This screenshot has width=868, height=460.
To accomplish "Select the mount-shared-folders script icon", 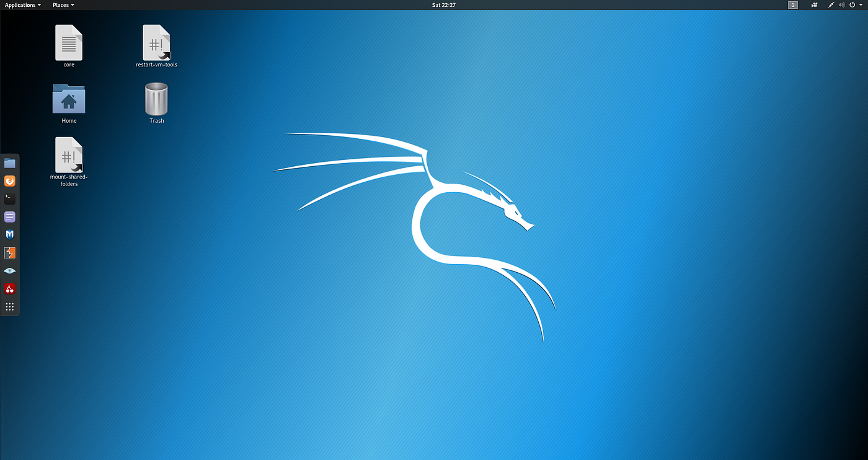I will point(69,155).
